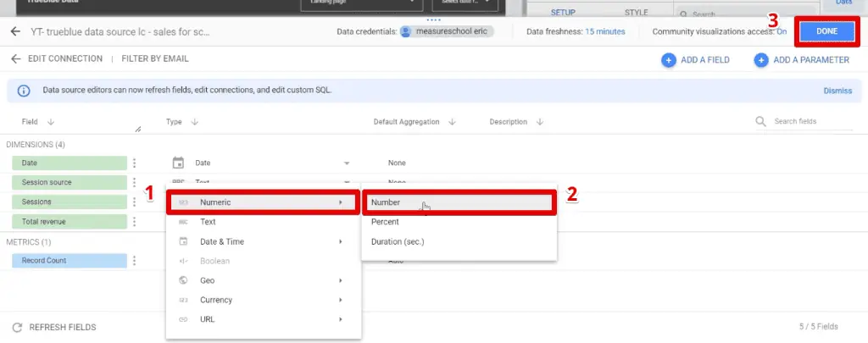Click ADD A PARAMETER
Image resolution: width=868 pixels, height=343 pixels.
pos(802,60)
